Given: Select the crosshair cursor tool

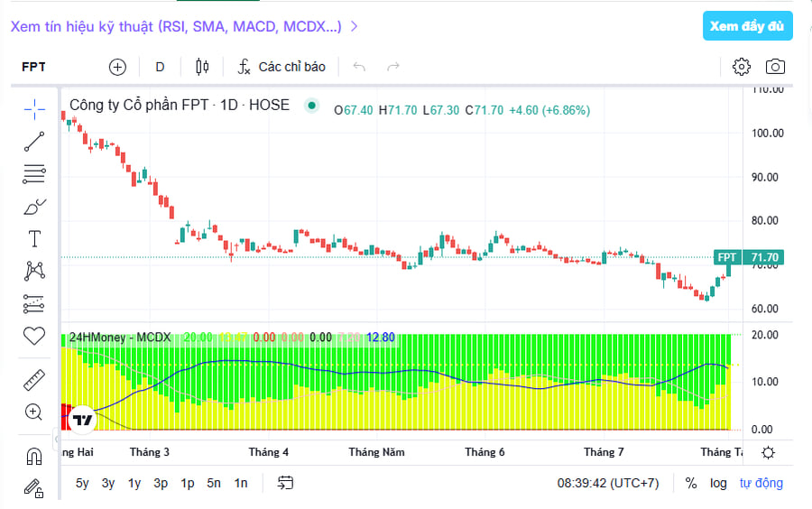Looking at the screenshot, I should pyautogui.click(x=34, y=109).
